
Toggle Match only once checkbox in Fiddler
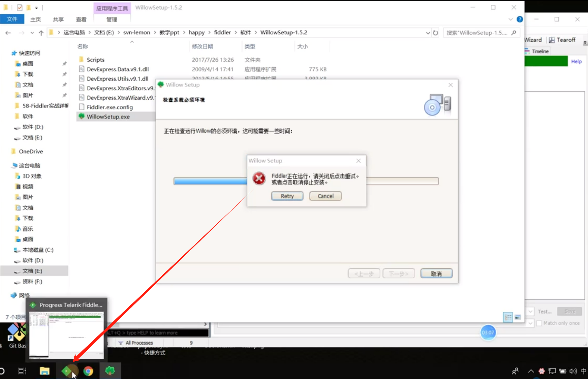coord(539,323)
